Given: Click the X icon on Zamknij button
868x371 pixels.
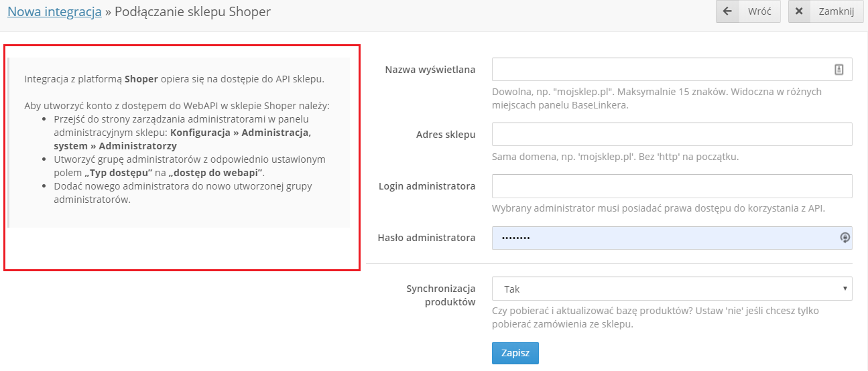Looking at the screenshot, I should click(x=799, y=11).
